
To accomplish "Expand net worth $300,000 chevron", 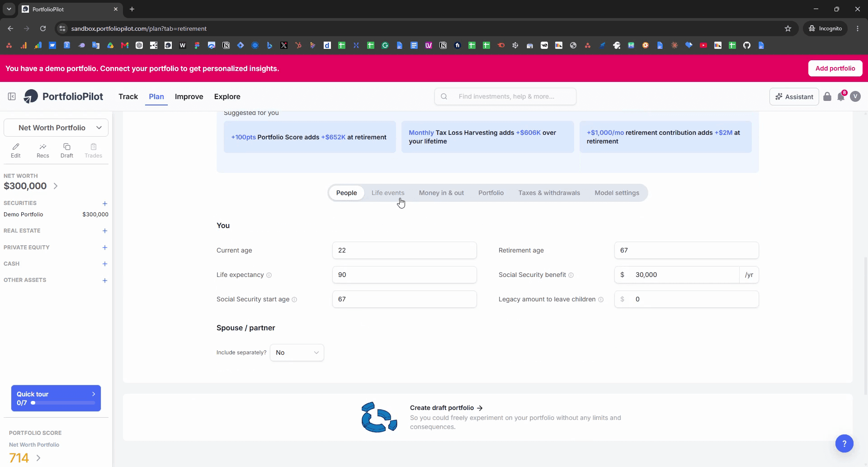I will [x=56, y=186].
